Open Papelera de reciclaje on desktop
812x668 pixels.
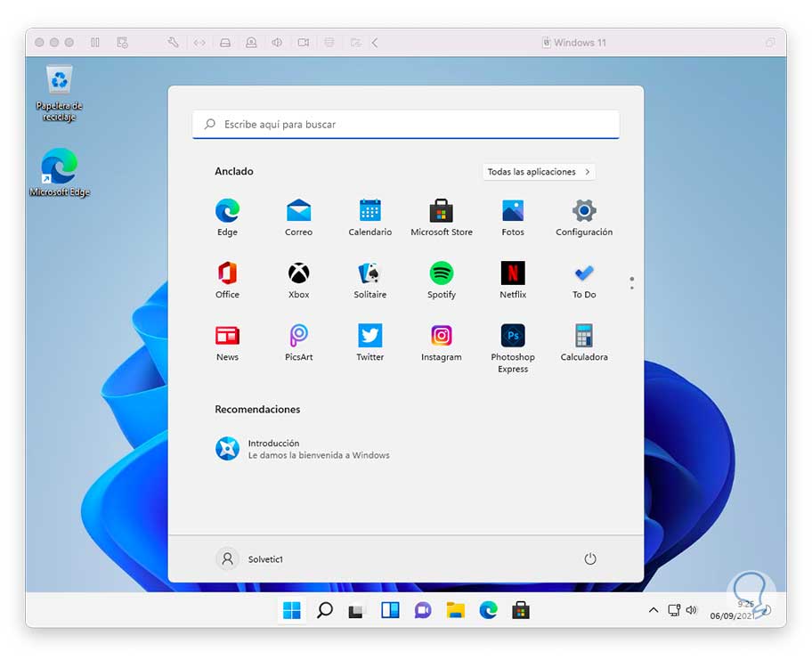[x=59, y=93]
